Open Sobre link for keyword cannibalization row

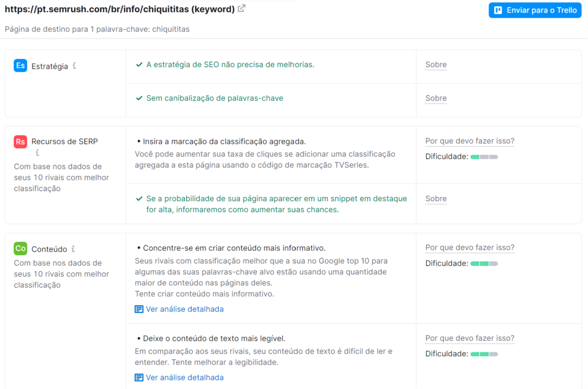(436, 98)
